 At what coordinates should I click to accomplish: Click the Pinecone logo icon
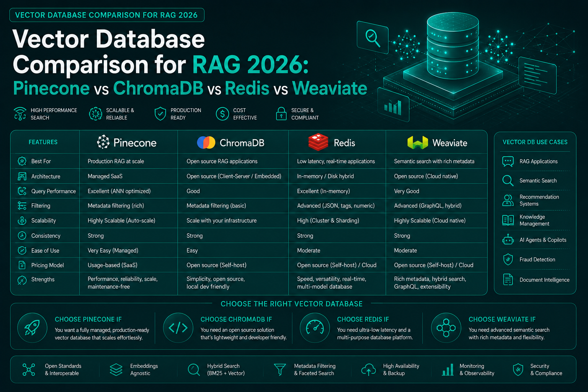point(103,142)
